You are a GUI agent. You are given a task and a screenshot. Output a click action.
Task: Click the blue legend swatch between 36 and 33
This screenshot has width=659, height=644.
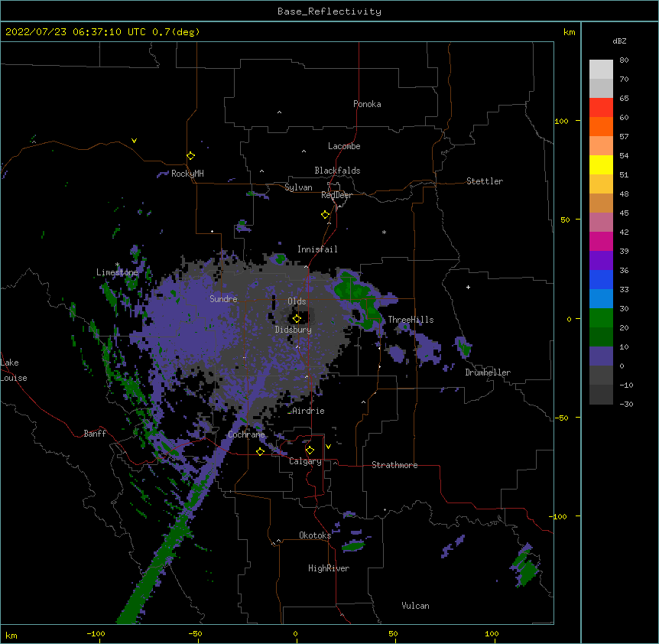point(601,279)
